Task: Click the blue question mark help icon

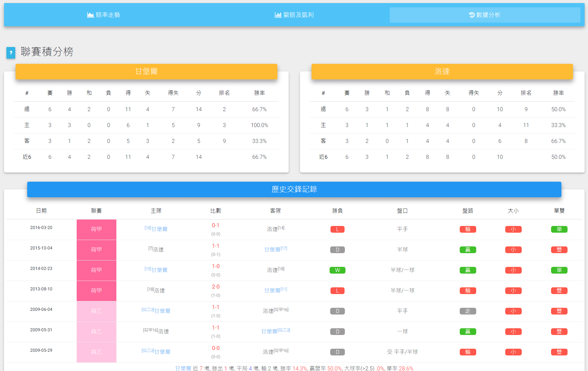Action: click(11, 53)
